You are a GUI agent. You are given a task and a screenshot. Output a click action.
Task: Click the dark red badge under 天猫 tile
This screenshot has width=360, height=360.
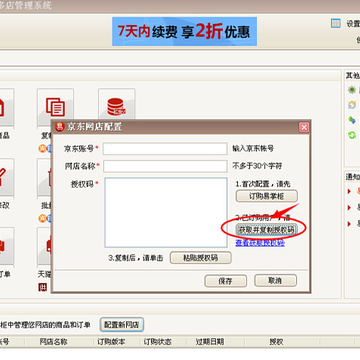coord(42,287)
